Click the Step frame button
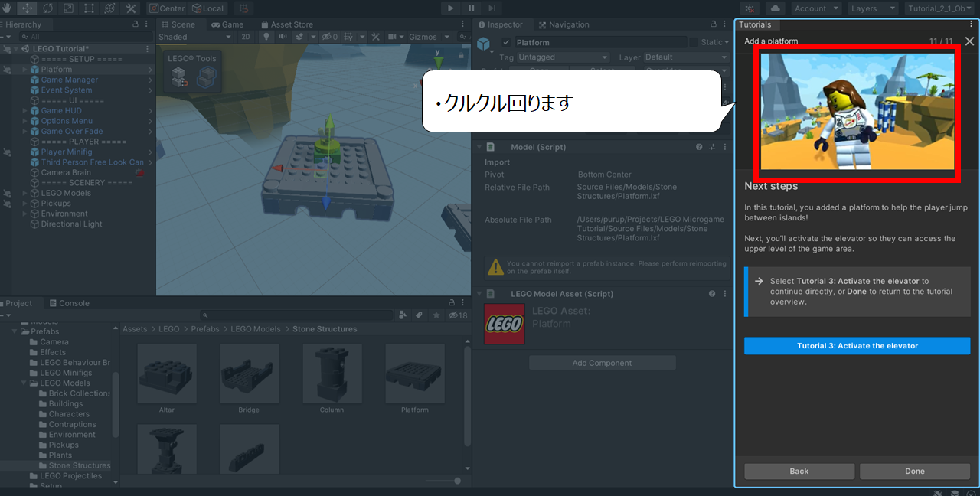This screenshot has height=496, width=980. point(492,8)
